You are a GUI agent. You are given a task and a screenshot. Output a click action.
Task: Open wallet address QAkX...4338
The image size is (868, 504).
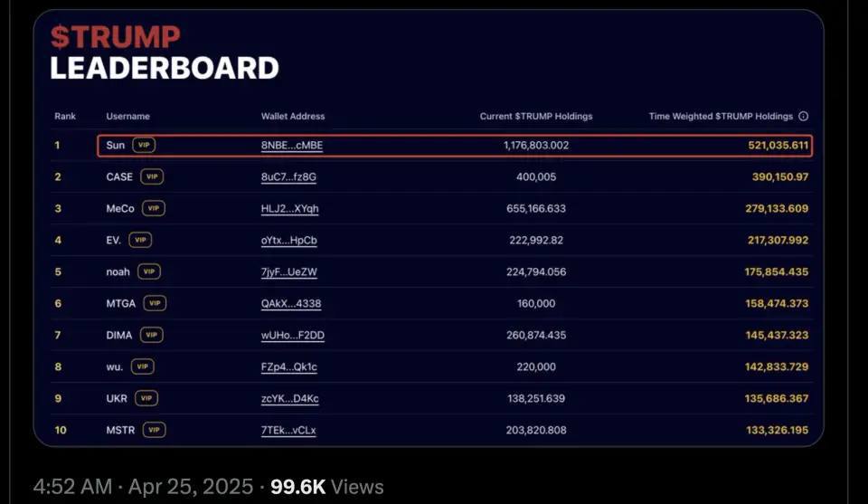pyautogui.click(x=291, y=303)
